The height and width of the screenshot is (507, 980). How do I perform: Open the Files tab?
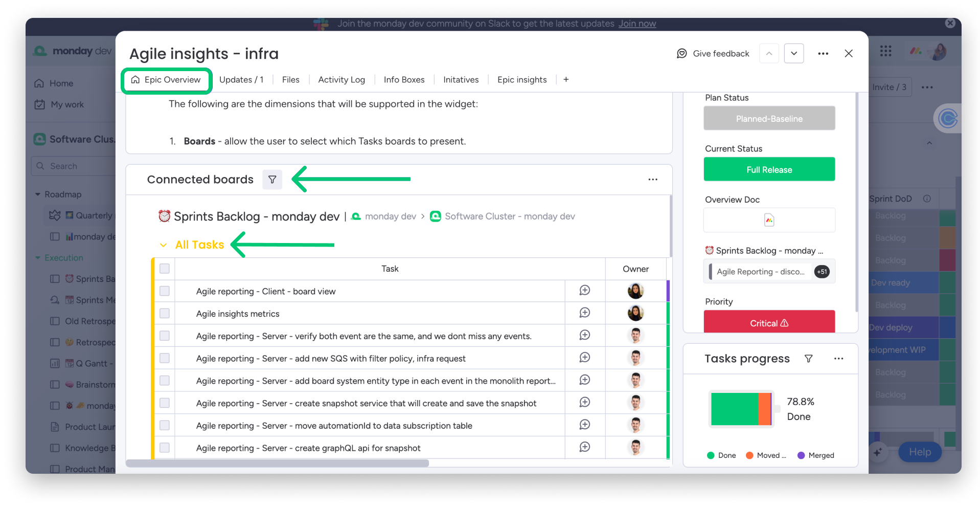(x=290, y=80)
